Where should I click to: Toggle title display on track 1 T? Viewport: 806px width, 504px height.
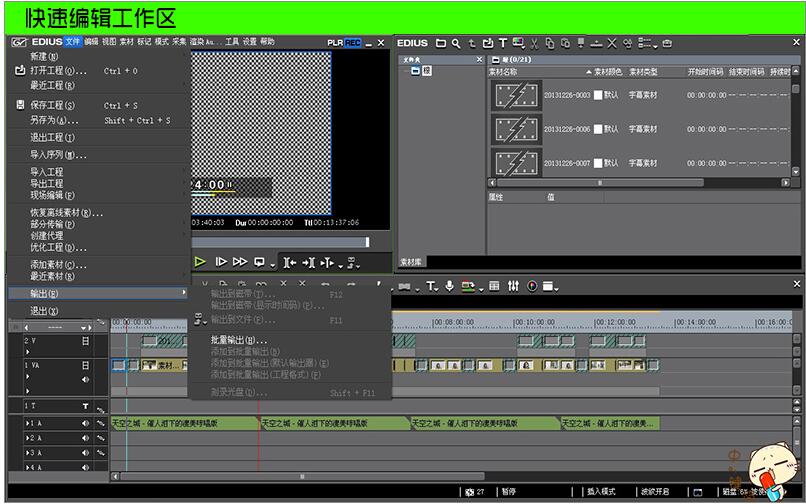85,406
